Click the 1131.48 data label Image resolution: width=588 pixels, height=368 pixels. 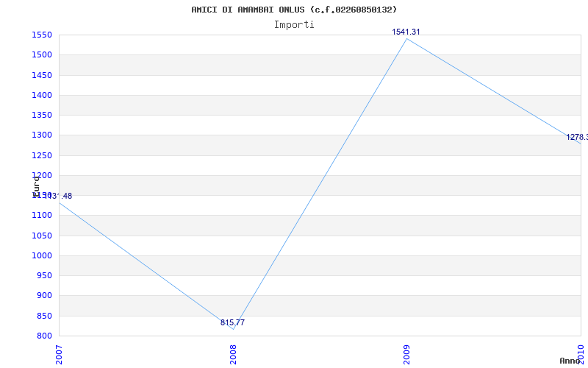(x=58, y=196)
